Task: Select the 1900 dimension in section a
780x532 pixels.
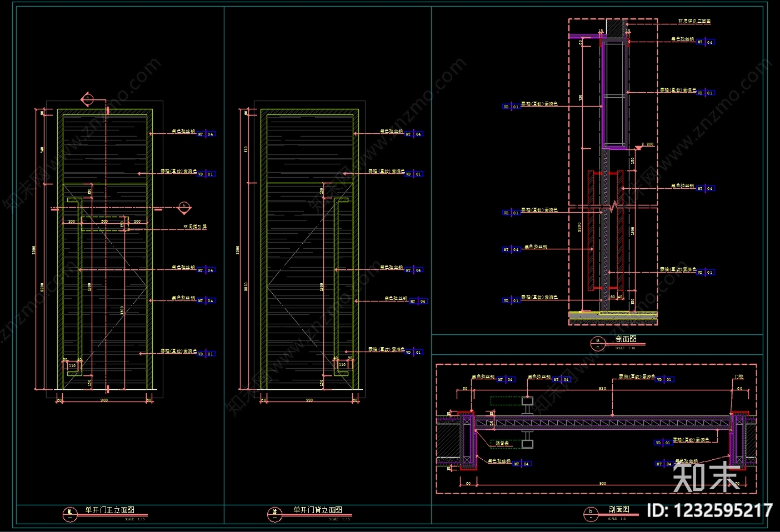Action: [x=632, y=230]
